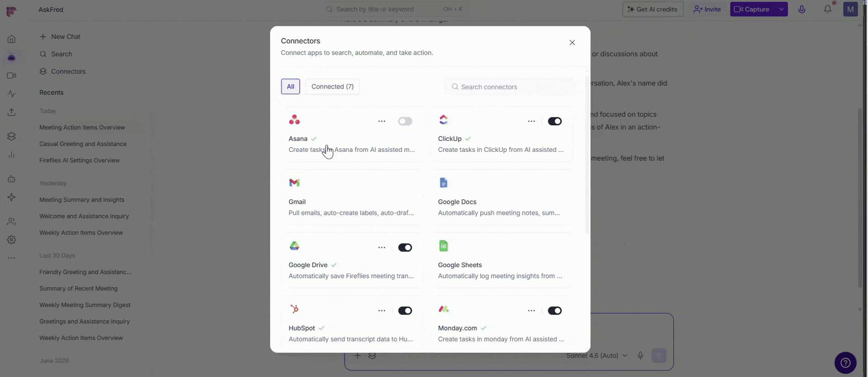
Task: Click the HubSpot sprocket icon
Action: pos(294,309)
